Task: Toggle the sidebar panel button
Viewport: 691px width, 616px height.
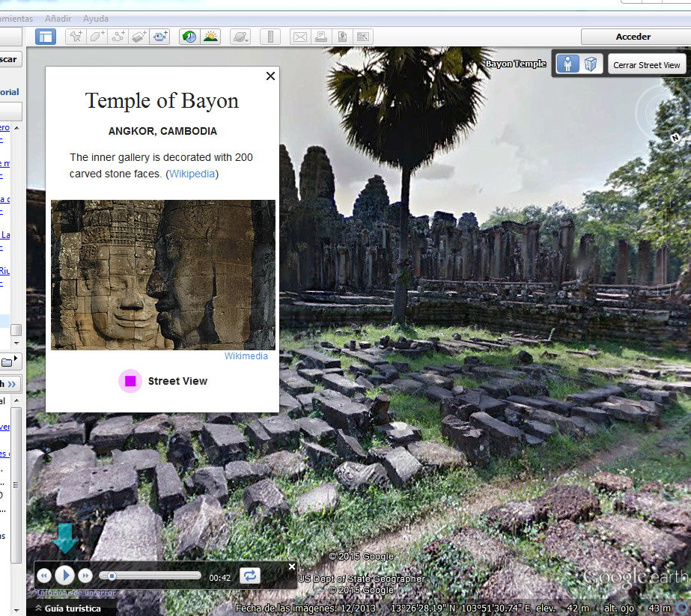Action: tap(46, 37)
